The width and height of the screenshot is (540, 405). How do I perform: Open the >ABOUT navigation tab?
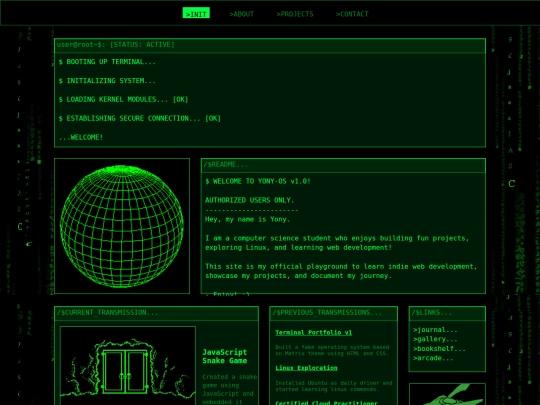coord(242,14)
